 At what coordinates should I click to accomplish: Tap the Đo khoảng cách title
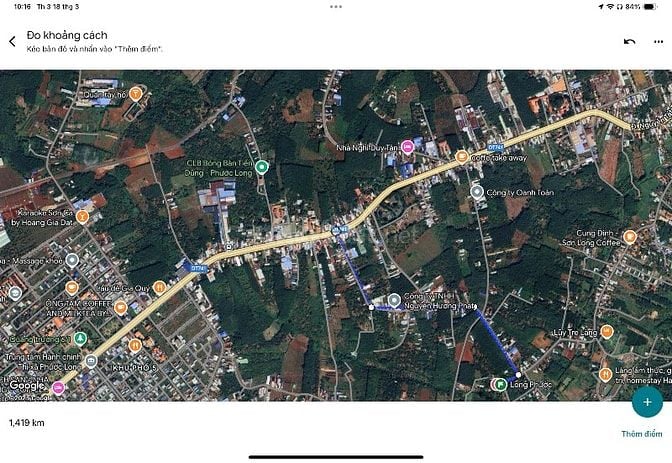67,35
